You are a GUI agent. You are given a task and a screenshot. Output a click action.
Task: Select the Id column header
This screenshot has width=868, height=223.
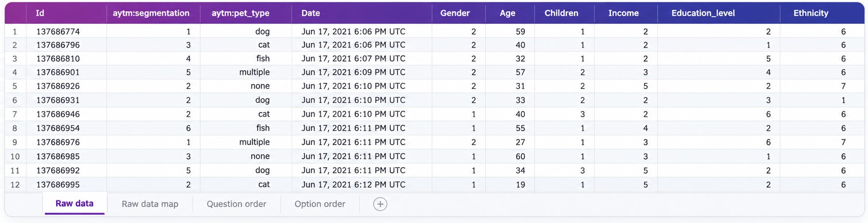click(x=40, y=13)
